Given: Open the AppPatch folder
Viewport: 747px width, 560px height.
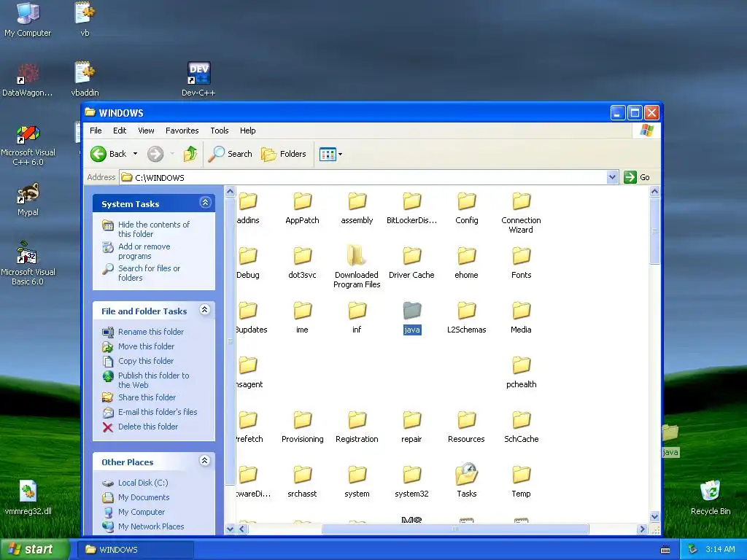Looking at the screenshot, I should pyautogui.click(x=302, y=208).
